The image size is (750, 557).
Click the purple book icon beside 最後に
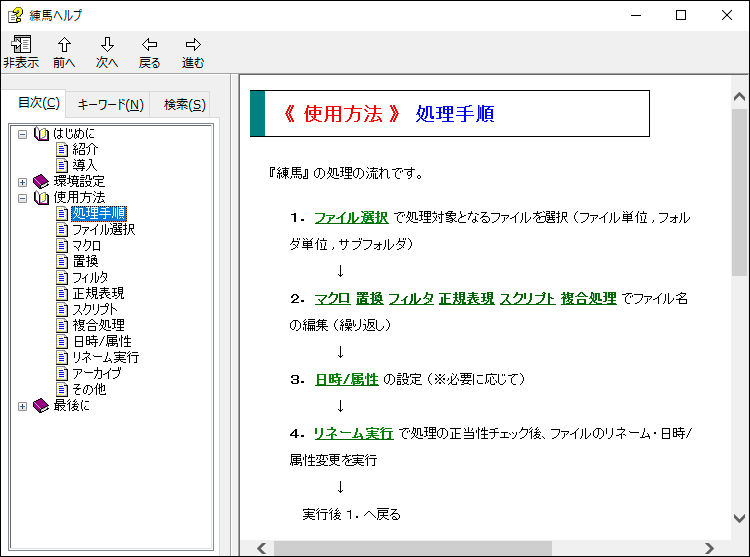pyautogui.click(x=41, y=405)
